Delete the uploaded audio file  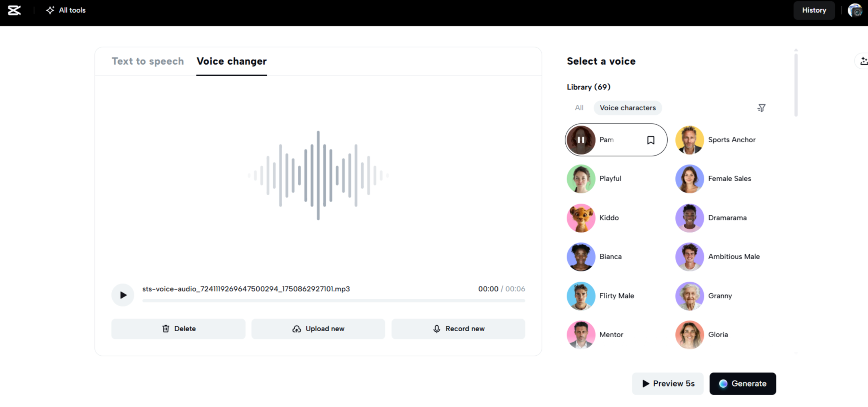(x=178, y=329)
